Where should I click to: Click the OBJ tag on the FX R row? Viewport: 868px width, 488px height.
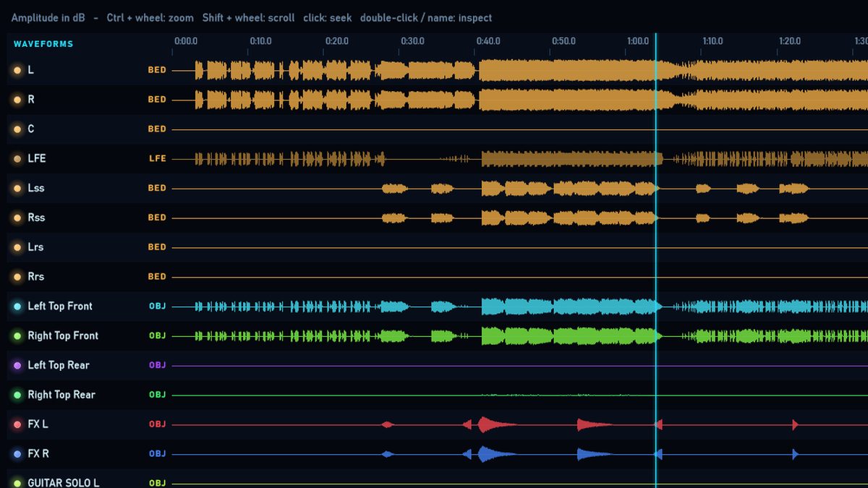158,454
